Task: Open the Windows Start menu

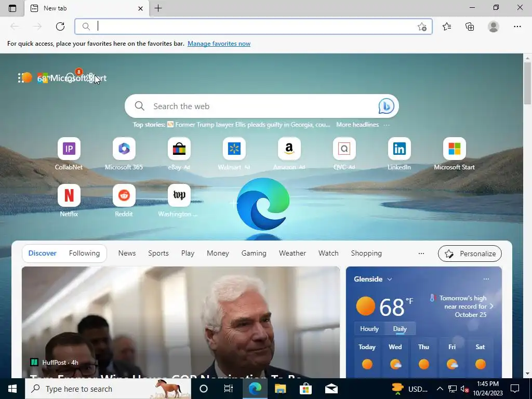Action: [12, 389]
